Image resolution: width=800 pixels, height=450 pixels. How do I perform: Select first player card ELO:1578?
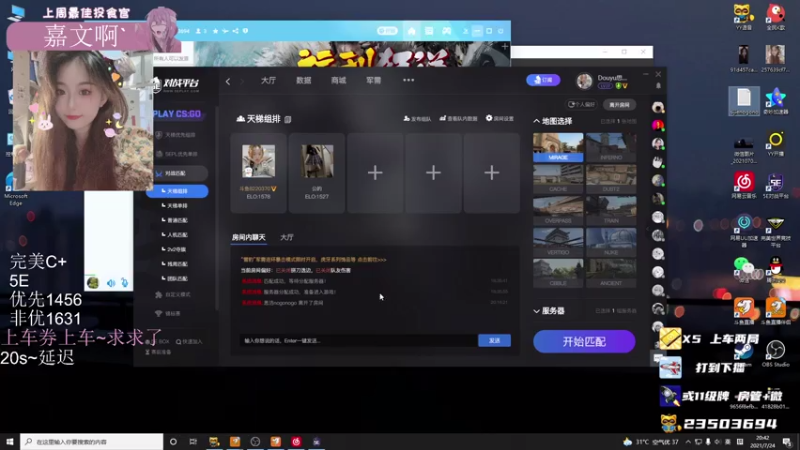pyautogui.click(x=259, y=173)
